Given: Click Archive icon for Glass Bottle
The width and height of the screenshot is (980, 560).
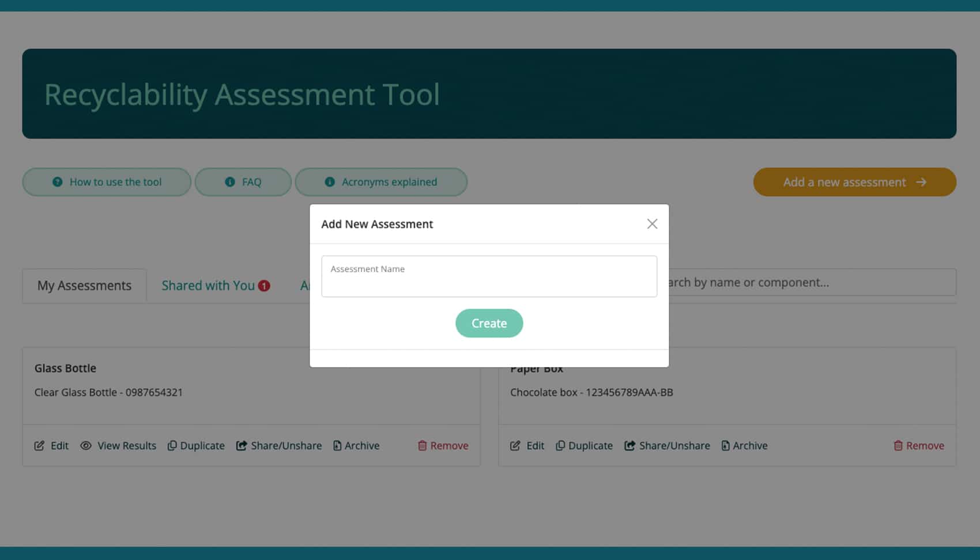Looking at the screenshot, I should click(x=337, y=445).
